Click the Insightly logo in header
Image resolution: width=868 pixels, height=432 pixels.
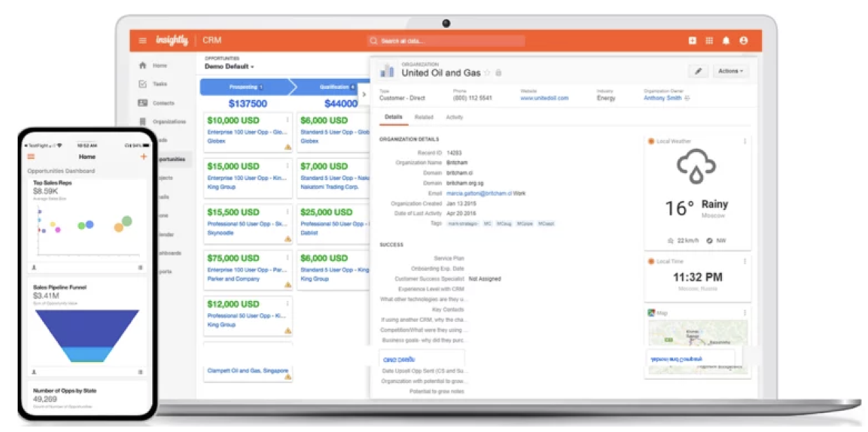coord(172,41)
